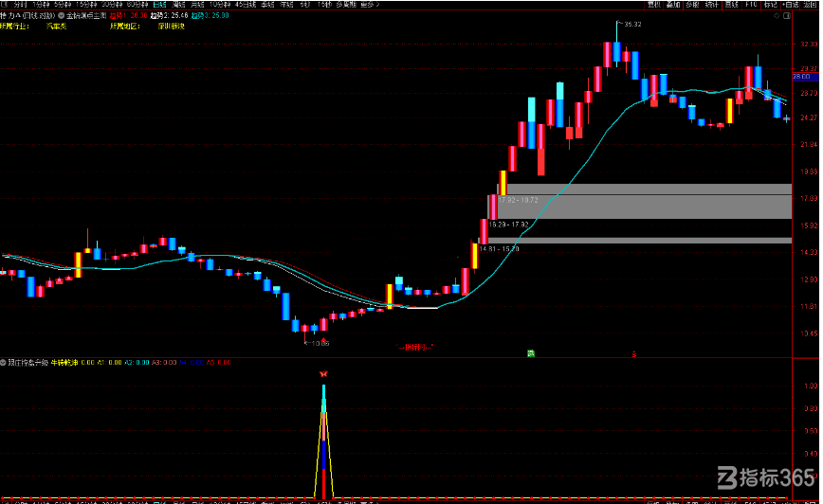The image size is (823, 504).
Task: Click the 牛转乾坤 value label
Action: (72, 363)
